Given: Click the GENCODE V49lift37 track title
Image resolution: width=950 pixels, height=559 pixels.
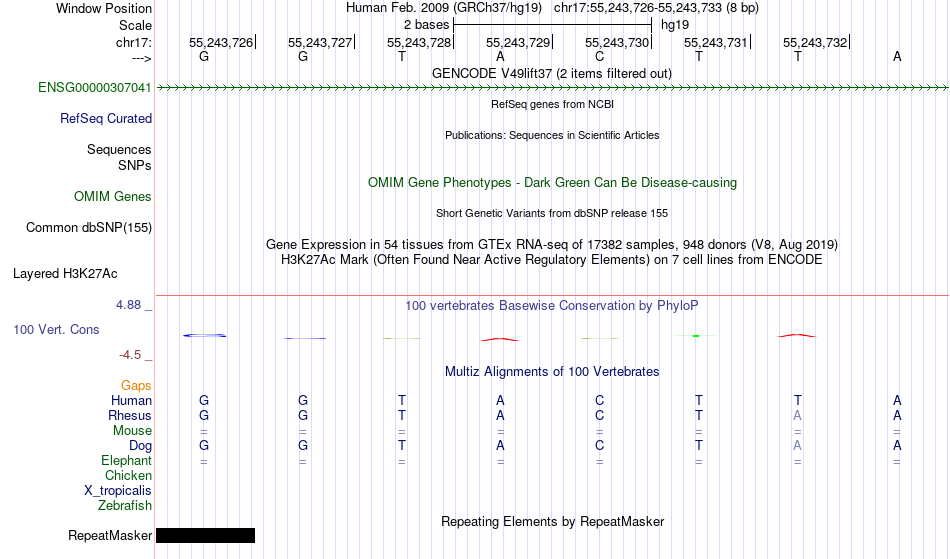Looking at the screenshot, I should [x=552, y=74].
